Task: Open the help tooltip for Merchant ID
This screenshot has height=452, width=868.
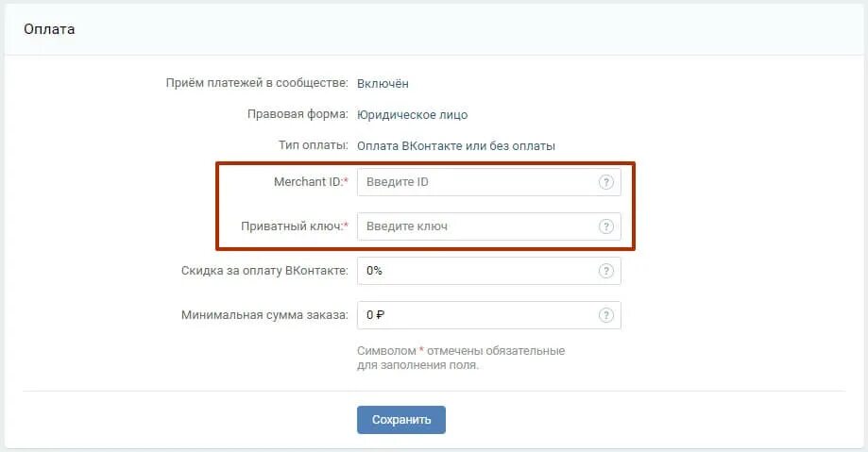Action: pyautogui.click(x=606, y=182)
